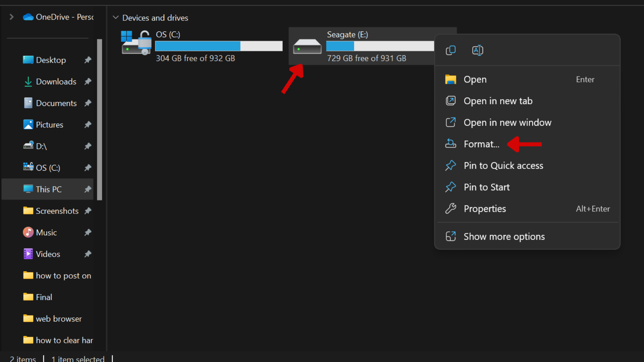Select the OS (C:) drive icon
This screenshot has width=644, height=362.
(137, 43)
